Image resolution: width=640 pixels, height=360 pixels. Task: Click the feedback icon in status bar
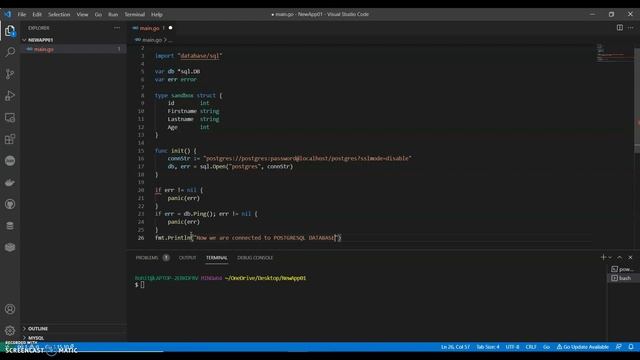point(619,347)
